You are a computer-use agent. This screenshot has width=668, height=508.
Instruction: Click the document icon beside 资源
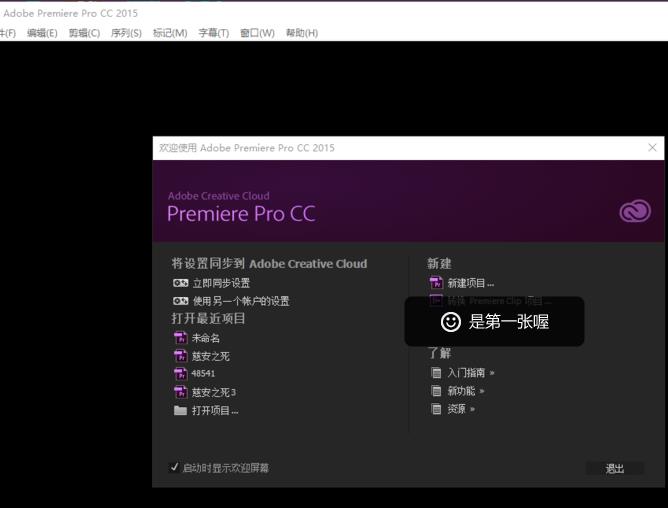tap(436, 409)
